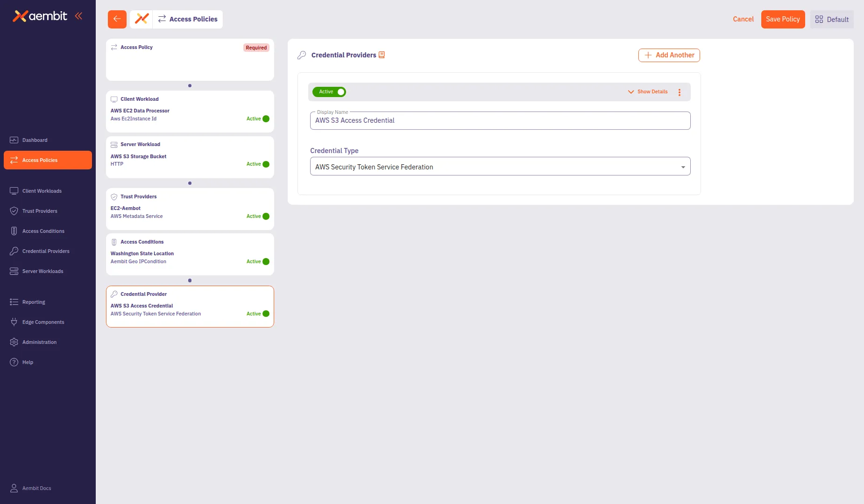Click the Save Policy button

(x=783, y=19)
